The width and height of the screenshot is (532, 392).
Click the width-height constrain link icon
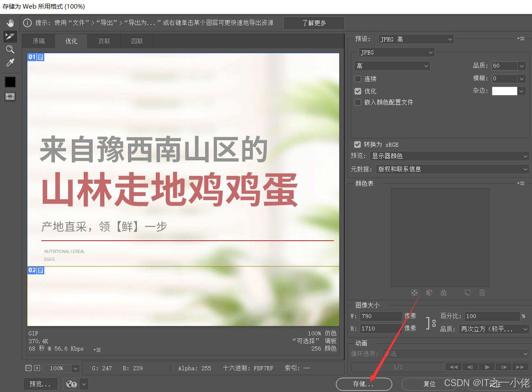pos(431,323)
